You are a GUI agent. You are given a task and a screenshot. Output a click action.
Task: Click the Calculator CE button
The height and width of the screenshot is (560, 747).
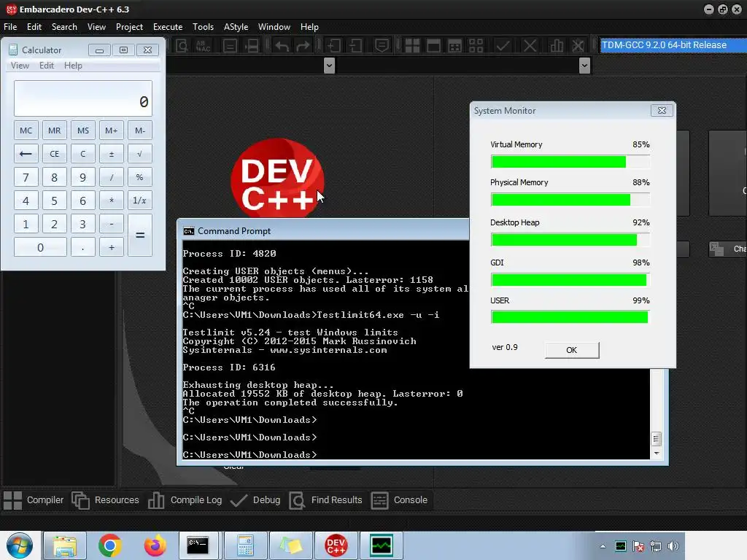point(54,154)
